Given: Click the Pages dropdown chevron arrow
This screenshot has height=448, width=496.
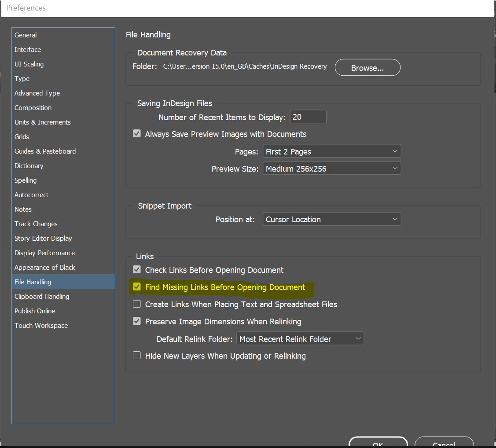Looking at the screenshot, I should (x=395, y=151).
